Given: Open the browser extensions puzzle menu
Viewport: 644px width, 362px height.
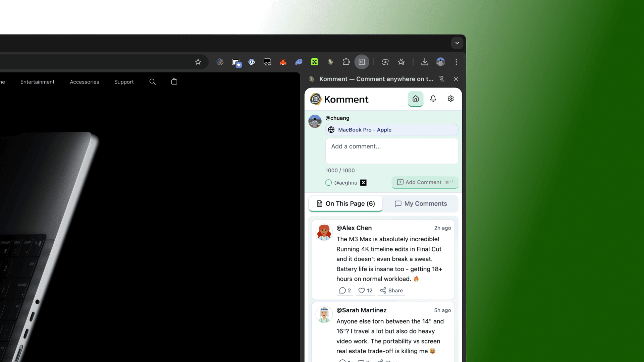Looking at the screenshot, I should click(x=346, y=62).
